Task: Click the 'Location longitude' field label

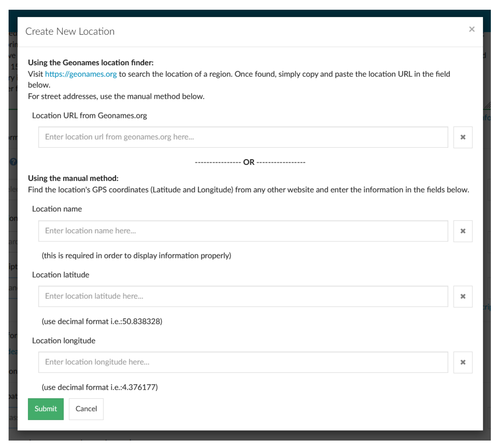Action: pos(64,341)
